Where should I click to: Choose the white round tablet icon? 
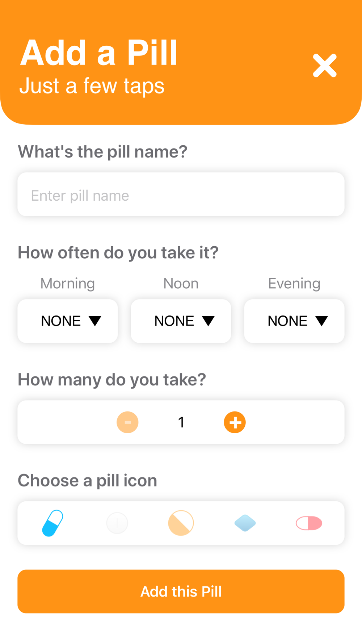click(x=117, y=523)
